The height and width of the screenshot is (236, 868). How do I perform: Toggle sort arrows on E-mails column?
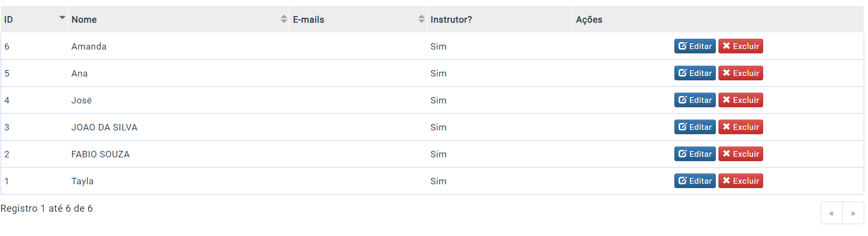click(x=422, y=19)
